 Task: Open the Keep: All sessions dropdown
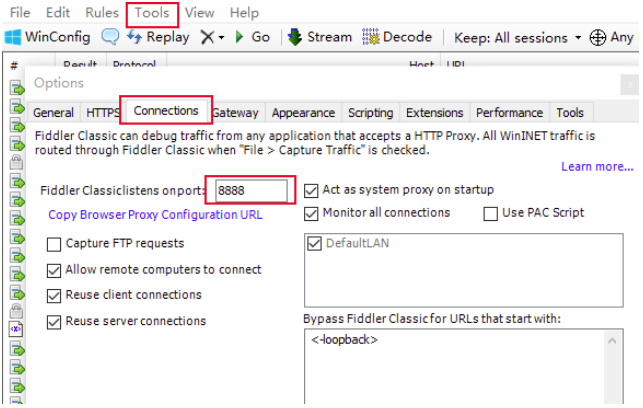518,38
